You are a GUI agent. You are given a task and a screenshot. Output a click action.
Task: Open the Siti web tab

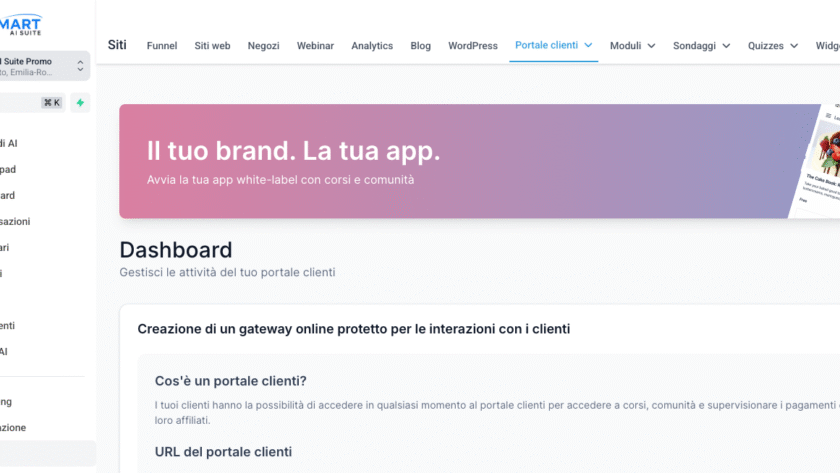coord(212,46)
